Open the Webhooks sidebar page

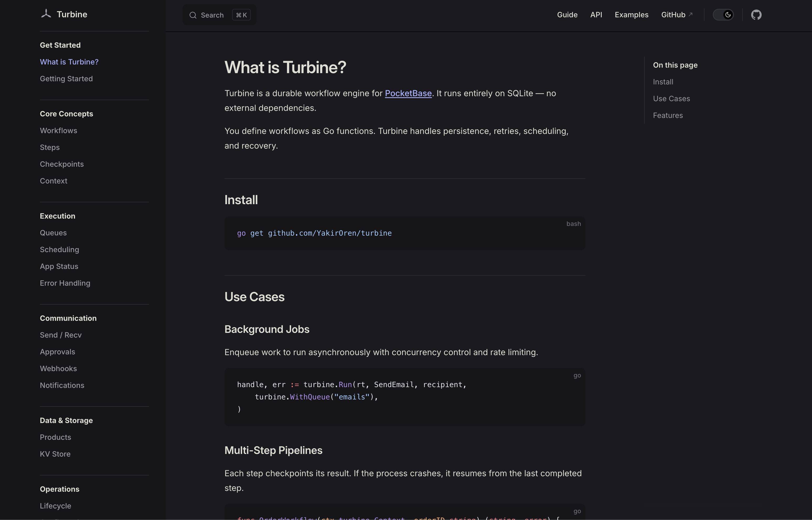click(58, 369)
